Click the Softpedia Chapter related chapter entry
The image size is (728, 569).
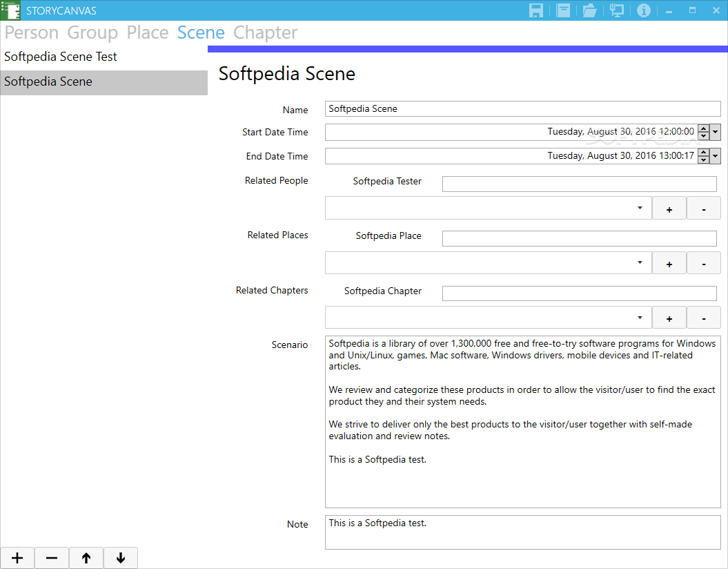point(382,291)
